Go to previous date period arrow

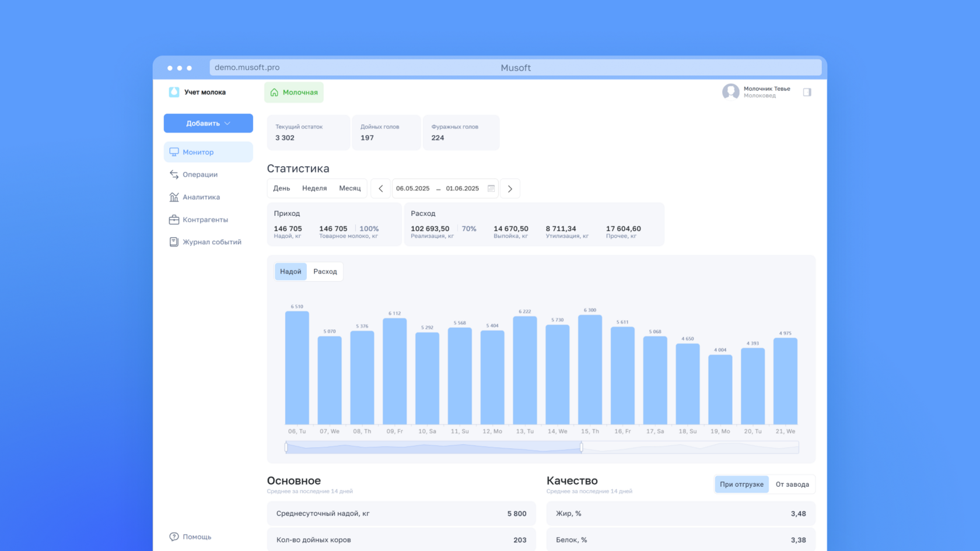point(381,188)
